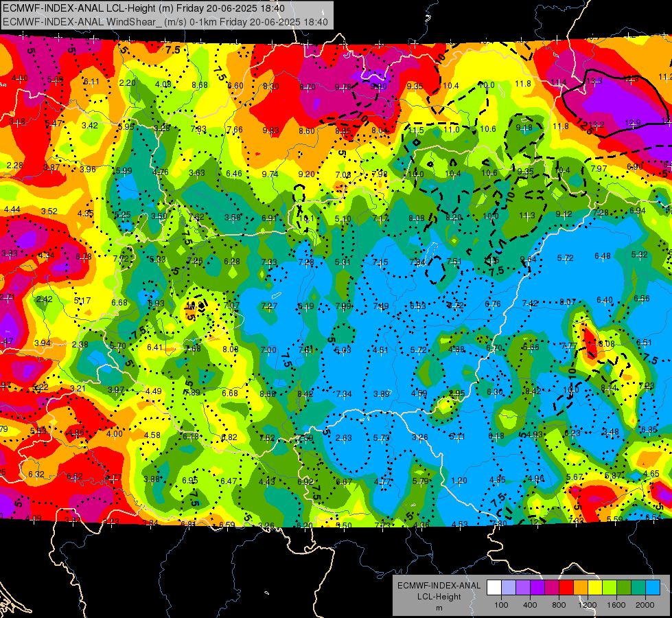Click the legend label '100'
672x618 pixels.
501,605
